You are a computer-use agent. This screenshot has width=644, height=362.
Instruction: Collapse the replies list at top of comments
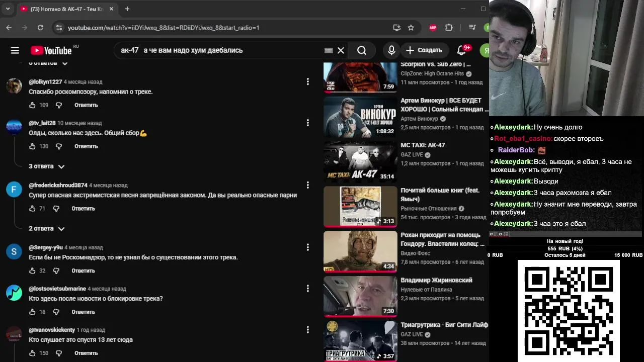pos(48,63)
